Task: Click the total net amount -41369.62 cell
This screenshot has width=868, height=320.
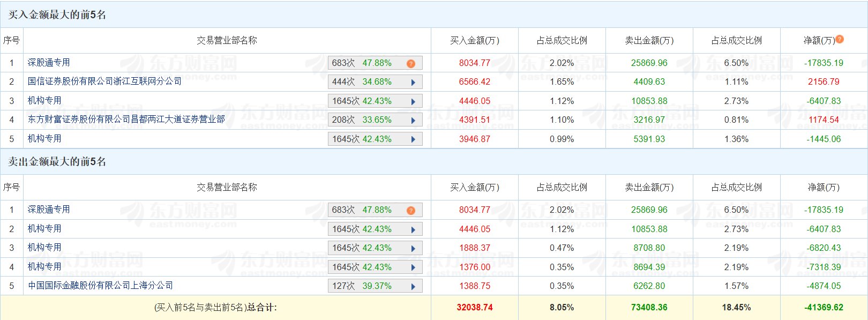Action: pos(824,308)
